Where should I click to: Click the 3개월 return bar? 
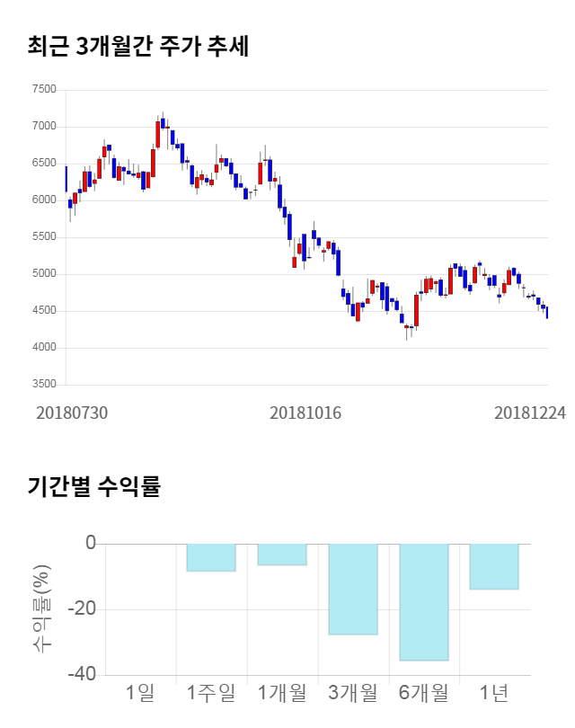pyautogui.click(x=353, y=589)
